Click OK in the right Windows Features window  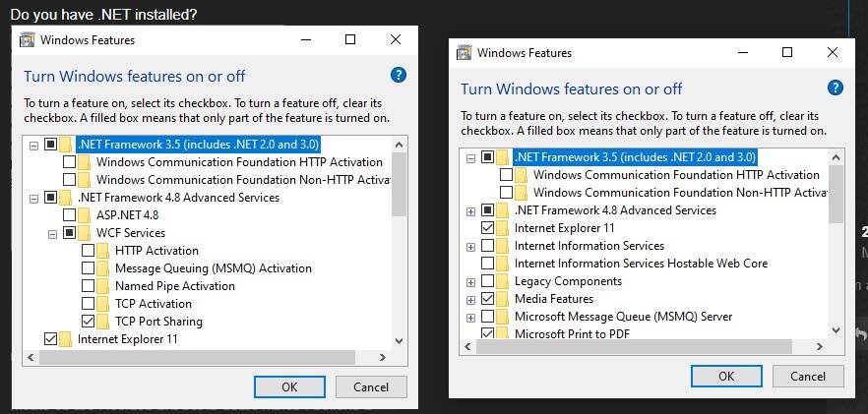pyautogui.click(x=726, y=377)
